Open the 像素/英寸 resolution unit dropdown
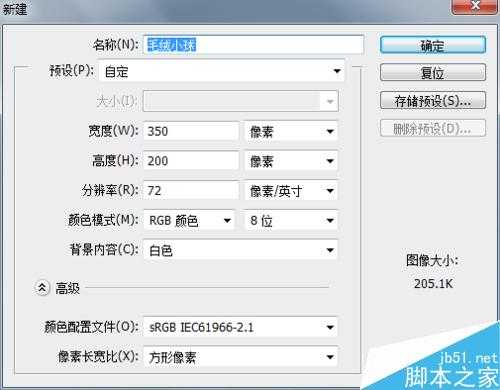The height and width of the screenshot is (390, 500). [x=291, y=191]
